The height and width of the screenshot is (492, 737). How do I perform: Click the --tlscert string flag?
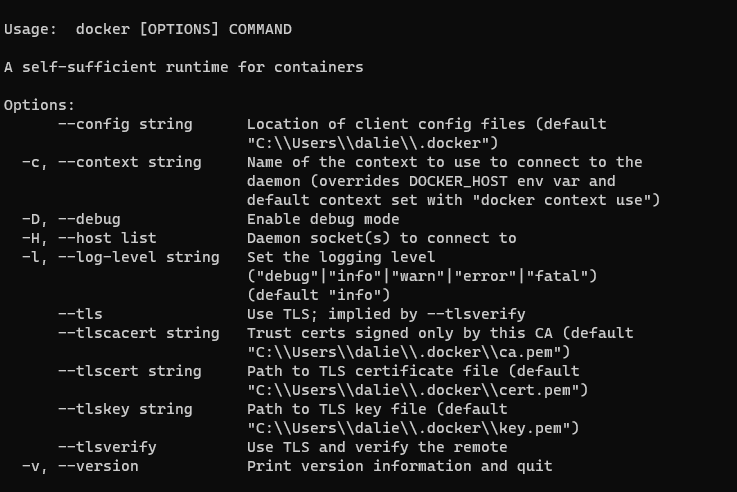pyautogui.click(x=130, y=371)
